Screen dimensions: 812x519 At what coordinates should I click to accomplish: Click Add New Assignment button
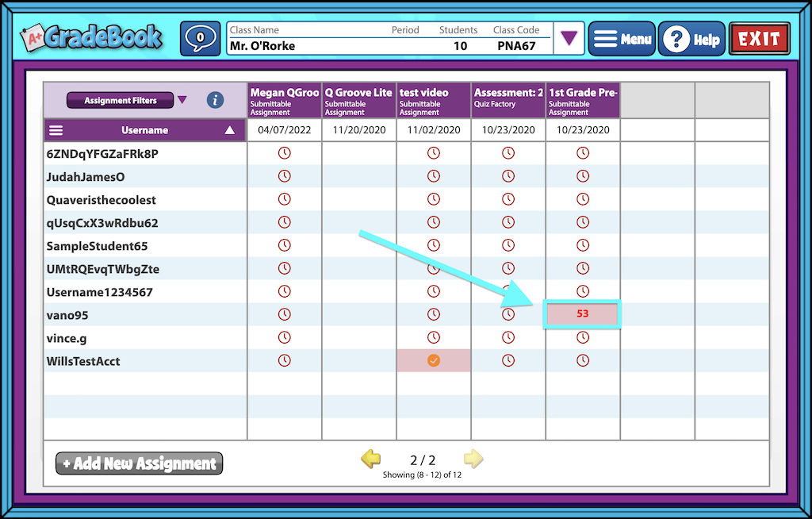click(140, 463)
